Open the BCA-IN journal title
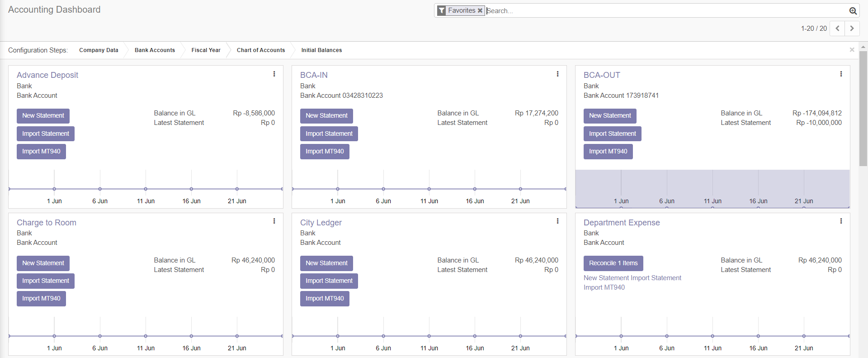Viewport: 868px width, 358px height. pyautogui.click(x=314, y=75)
